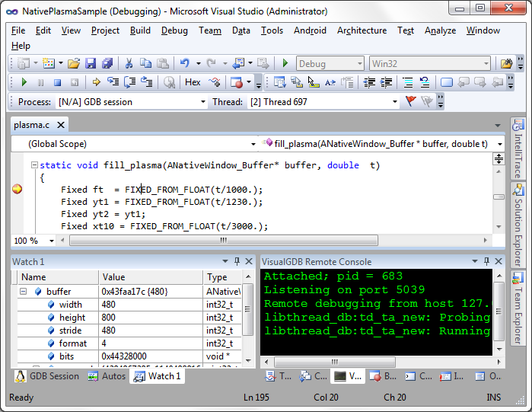Open the Debug configuration dropdown
The height and width of the screenshot is (412, 532).
(330, 63)
